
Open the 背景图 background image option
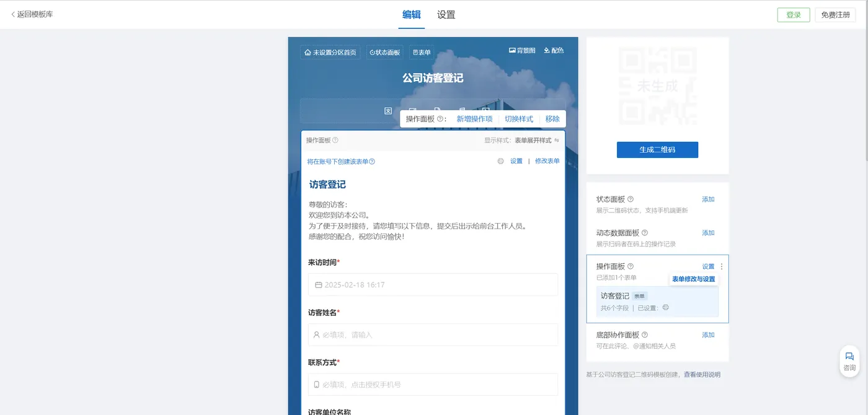(x=521, y=50)
